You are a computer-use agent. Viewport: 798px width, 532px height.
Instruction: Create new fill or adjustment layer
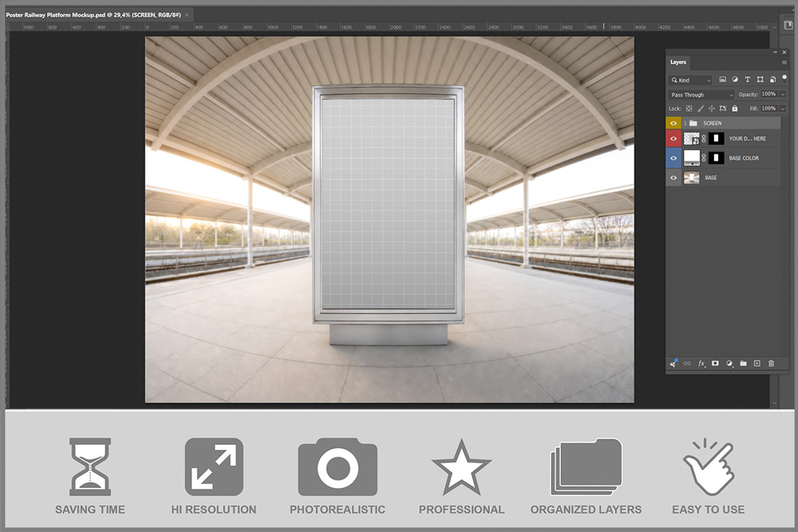click(x=730, y=364)
